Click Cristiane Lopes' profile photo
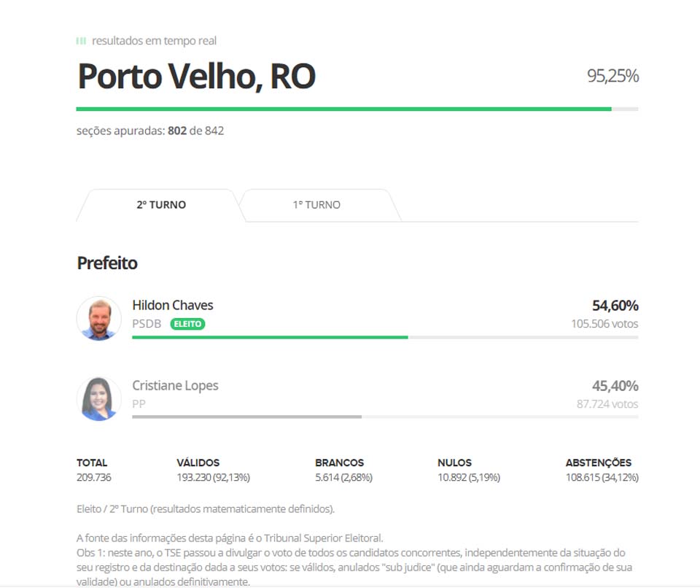The height and width of the screenshot is (588, 700). point(99,398)
